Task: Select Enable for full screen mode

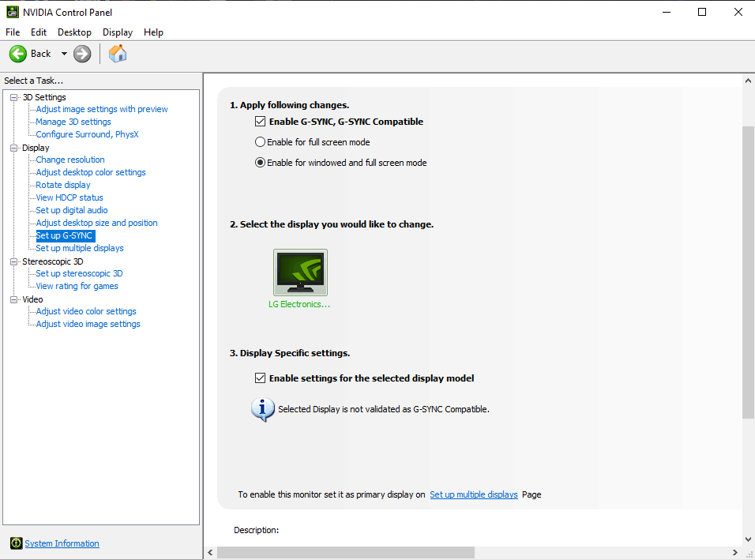Action: 260,142
